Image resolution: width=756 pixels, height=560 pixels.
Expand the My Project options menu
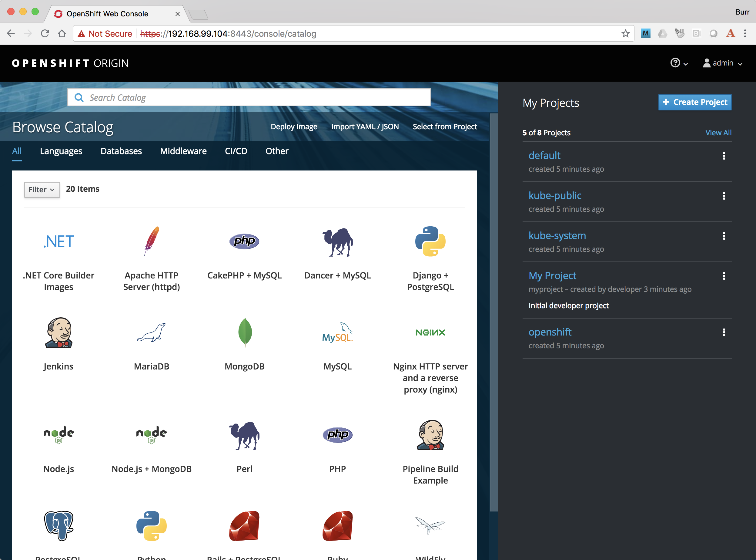click(x=724, y=276)
